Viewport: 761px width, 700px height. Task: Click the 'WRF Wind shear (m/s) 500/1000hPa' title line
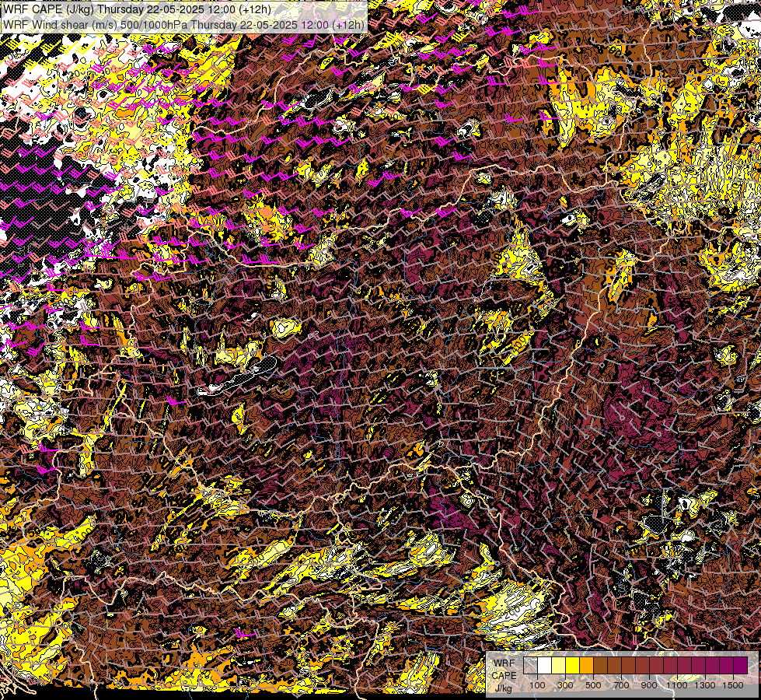point(183,24)
